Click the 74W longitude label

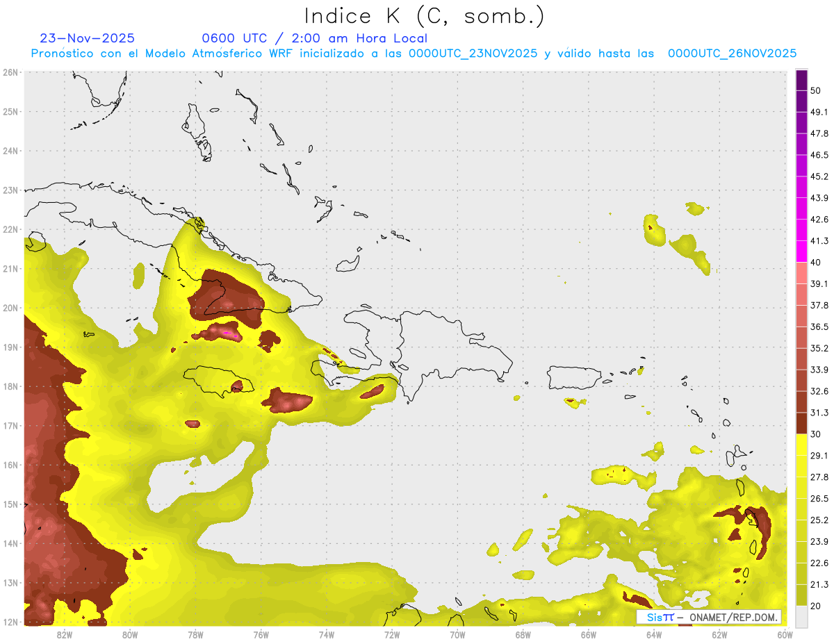[x=327, y=634]
